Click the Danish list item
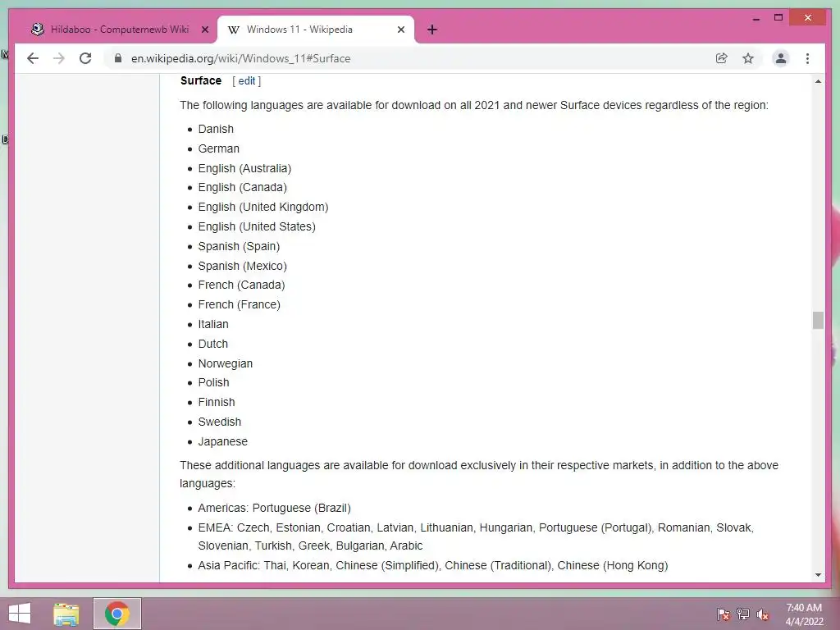 click(216, 129)
